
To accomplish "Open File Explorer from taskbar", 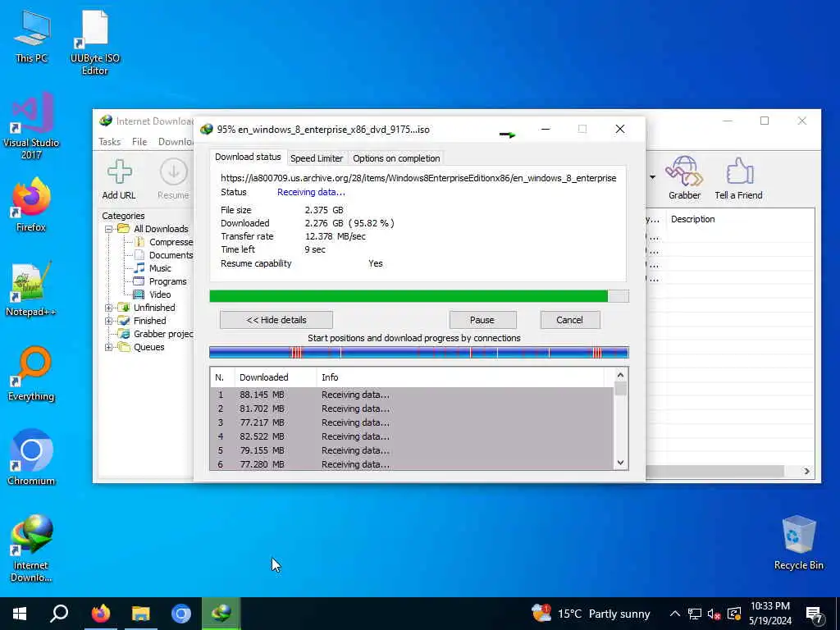I will point(141,614).
